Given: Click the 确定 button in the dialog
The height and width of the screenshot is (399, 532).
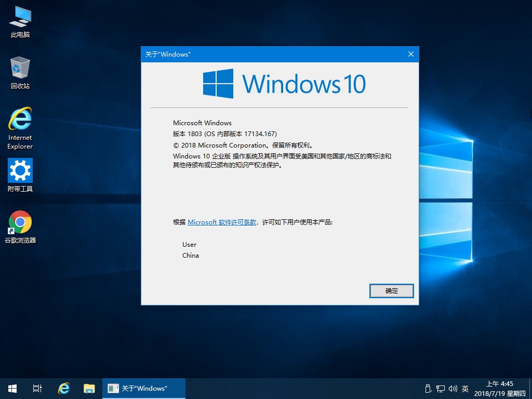Looking at the screenshot, I should tap(392, 291).
